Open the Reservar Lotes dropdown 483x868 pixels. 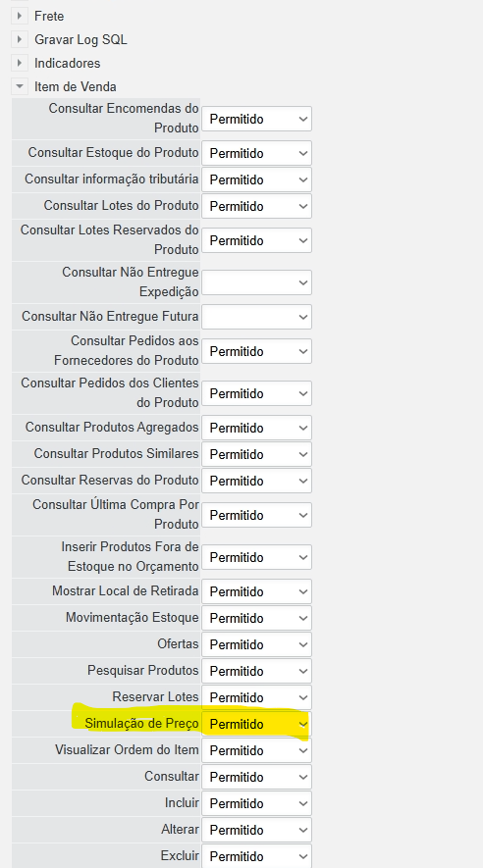(x=256, y=697)
